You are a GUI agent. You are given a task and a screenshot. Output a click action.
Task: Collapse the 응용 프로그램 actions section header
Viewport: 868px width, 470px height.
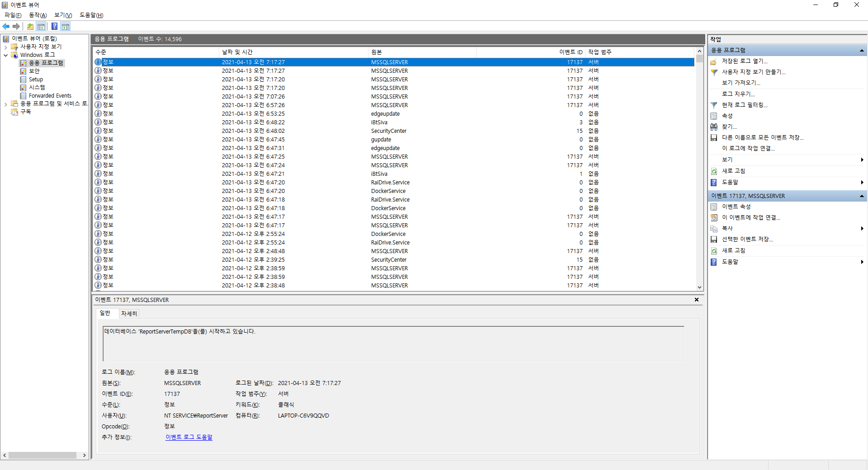pos(862,51)
